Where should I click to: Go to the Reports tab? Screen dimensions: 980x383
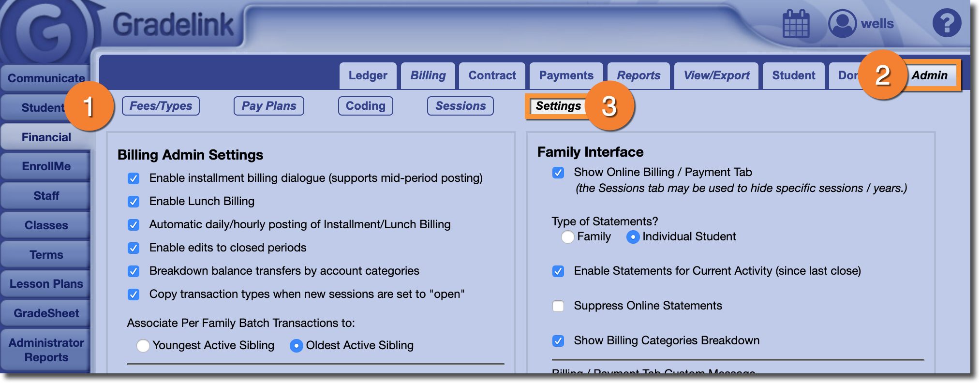[x=638, y=76]
